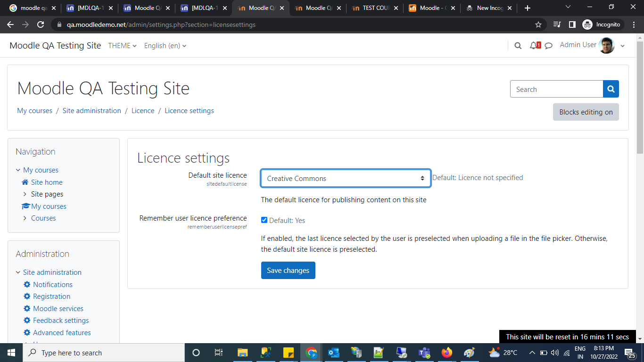Open a new Chrome tab
The height and width of the screenshot is (362, 644).
(x=528, y=8)
